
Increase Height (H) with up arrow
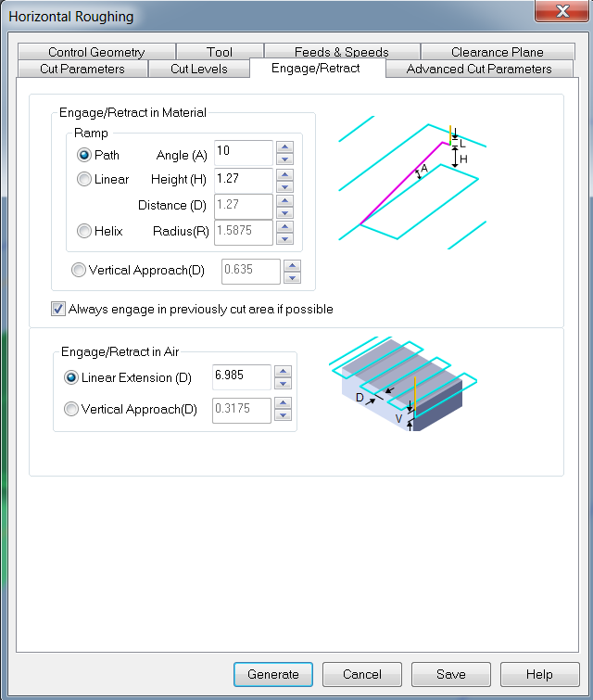[x=284, y=174]
